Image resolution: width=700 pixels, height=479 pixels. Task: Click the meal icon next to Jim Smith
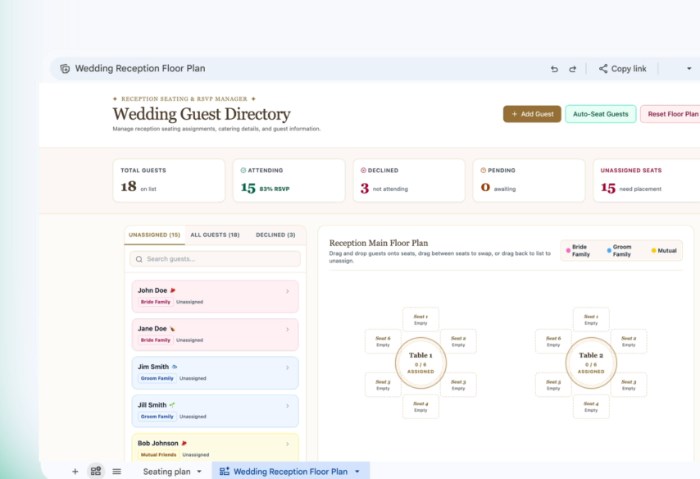click(x=175, y=367)
